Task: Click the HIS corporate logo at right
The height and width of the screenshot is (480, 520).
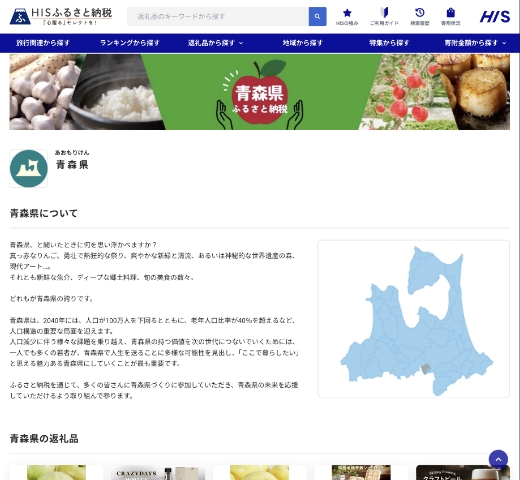Action: [x=495, y=16]
